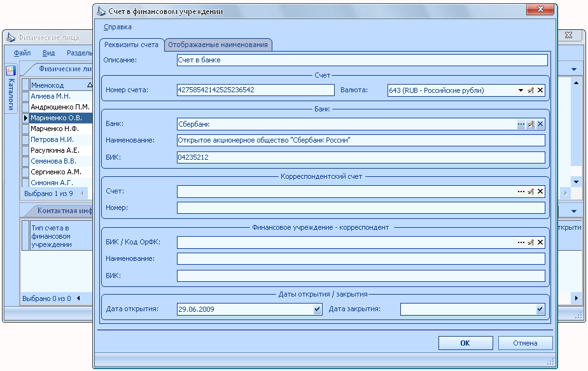Image resolution: width=588 pixels, height=371 pixels.
Task: Select Мариненко О.В. row in the list
Action: point(61,118)
